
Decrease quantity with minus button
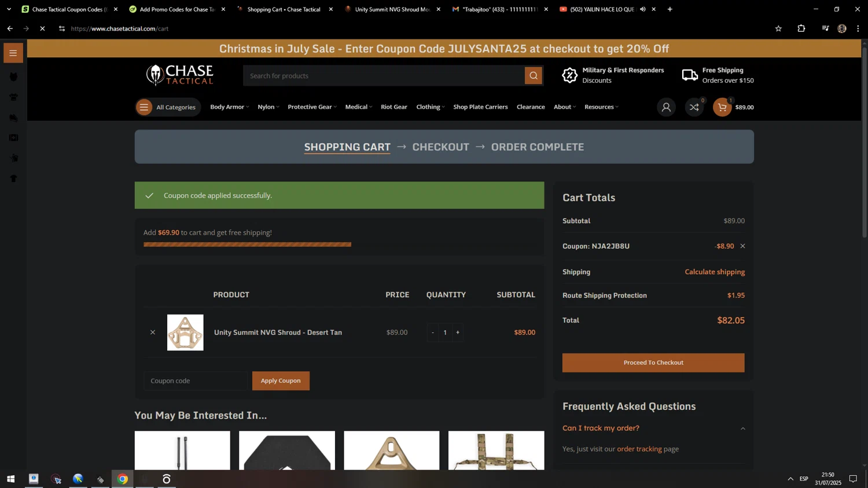click(x=432, y=332)
